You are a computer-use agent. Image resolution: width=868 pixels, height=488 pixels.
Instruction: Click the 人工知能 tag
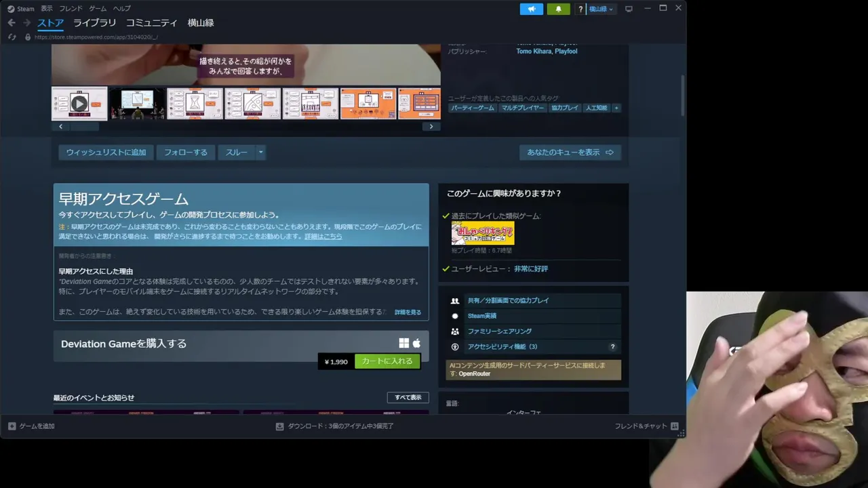pos(596,108)
